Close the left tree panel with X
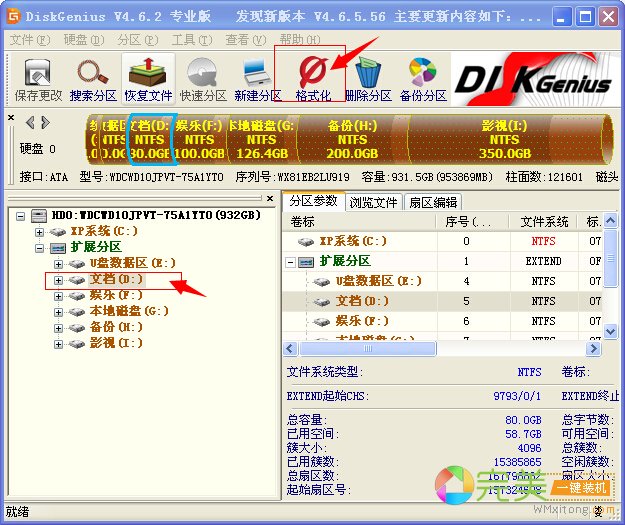 click(270, 198)
